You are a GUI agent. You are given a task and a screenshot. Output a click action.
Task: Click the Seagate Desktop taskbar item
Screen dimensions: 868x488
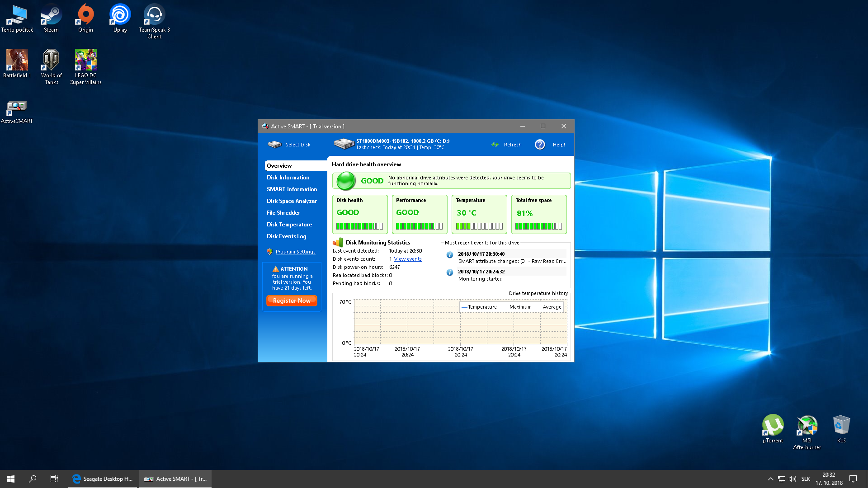(103, 479)
